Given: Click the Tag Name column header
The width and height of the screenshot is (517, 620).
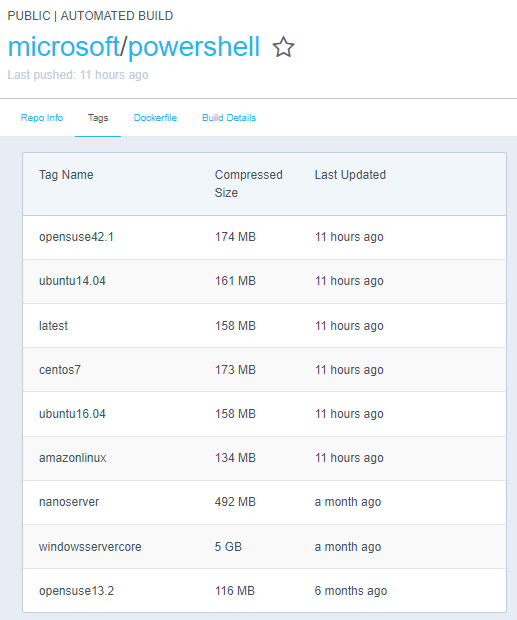Looking at the screenshot, I should coord(66,175).
